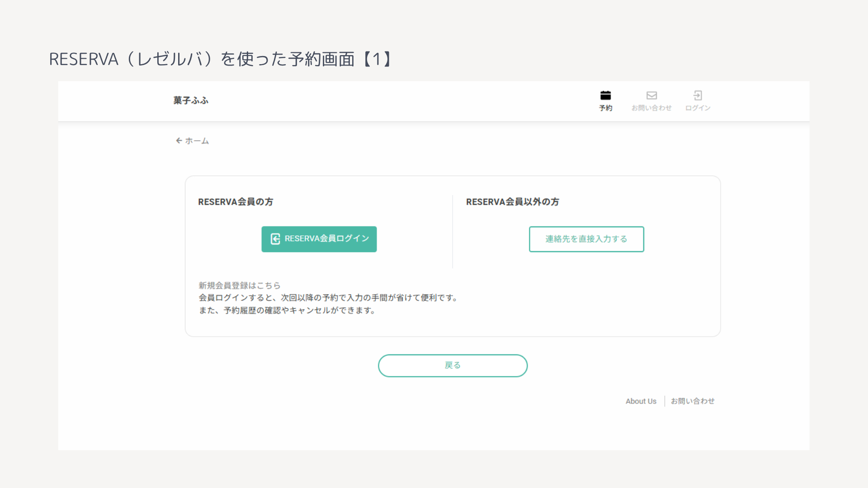Click the 戻る button

(453, 366)
